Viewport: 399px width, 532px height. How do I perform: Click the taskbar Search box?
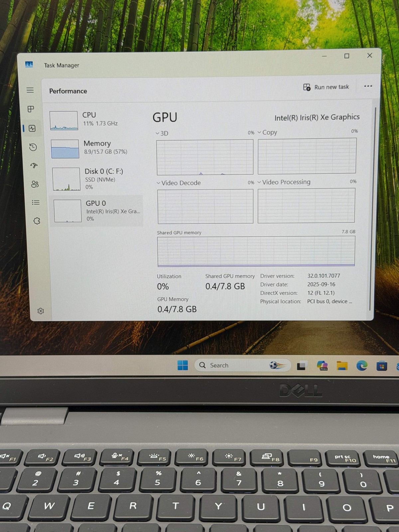243,365
